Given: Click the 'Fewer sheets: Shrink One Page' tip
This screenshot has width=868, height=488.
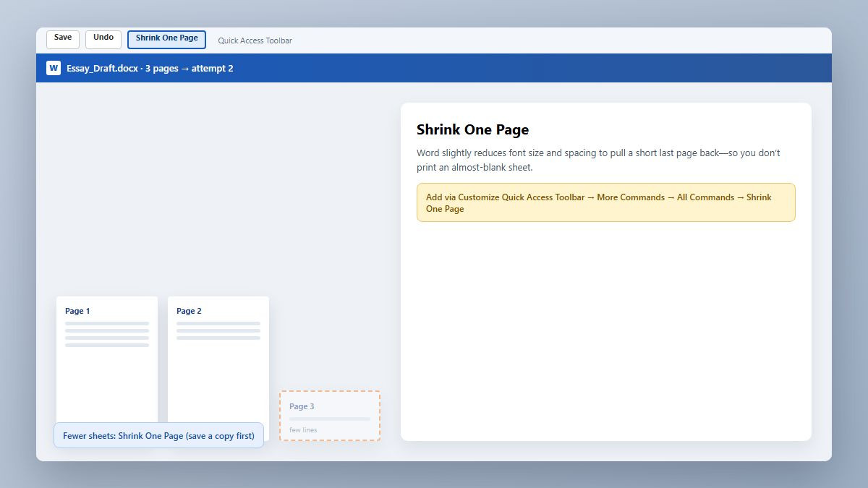Looking at the screenshot, I should (x=159, y=435).
